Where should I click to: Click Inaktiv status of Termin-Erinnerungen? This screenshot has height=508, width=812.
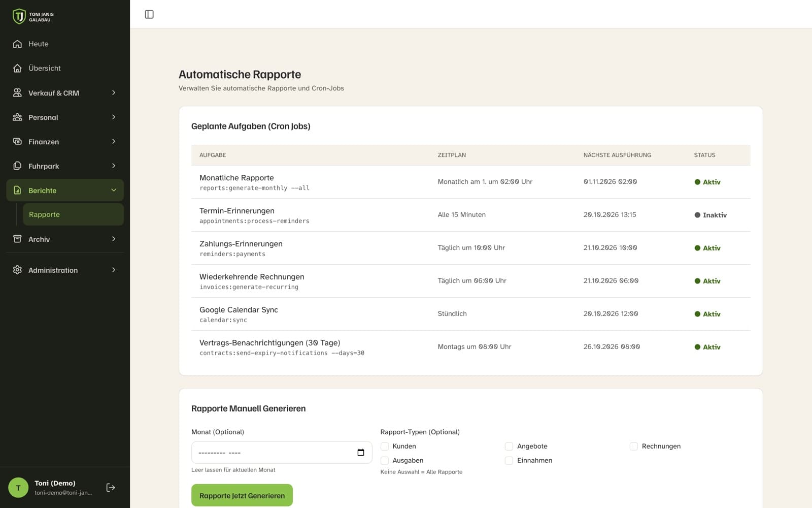click(x=710, y=215)
